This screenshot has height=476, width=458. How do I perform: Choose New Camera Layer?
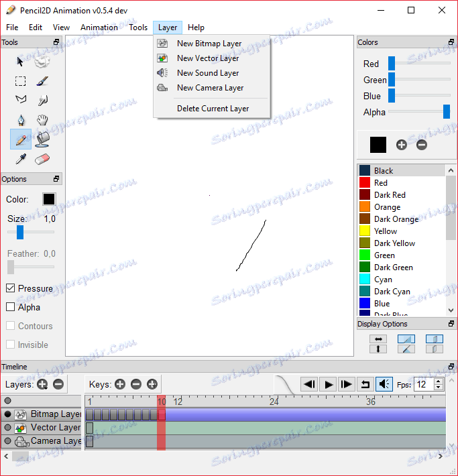point(212,88)
